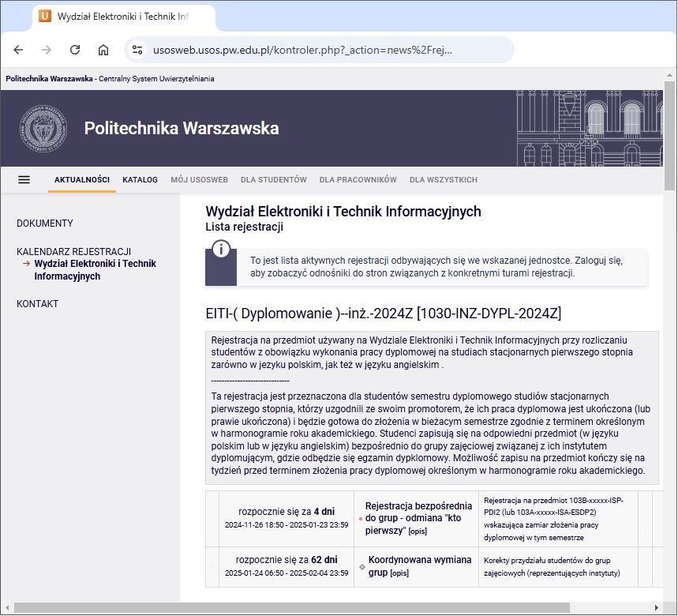Image resolution: width=678 pixels, height=616 pixels.
Task: Click the date range 2024-11-26 18:50 - 2025-01-23 23:59
Action: (287, 524)
